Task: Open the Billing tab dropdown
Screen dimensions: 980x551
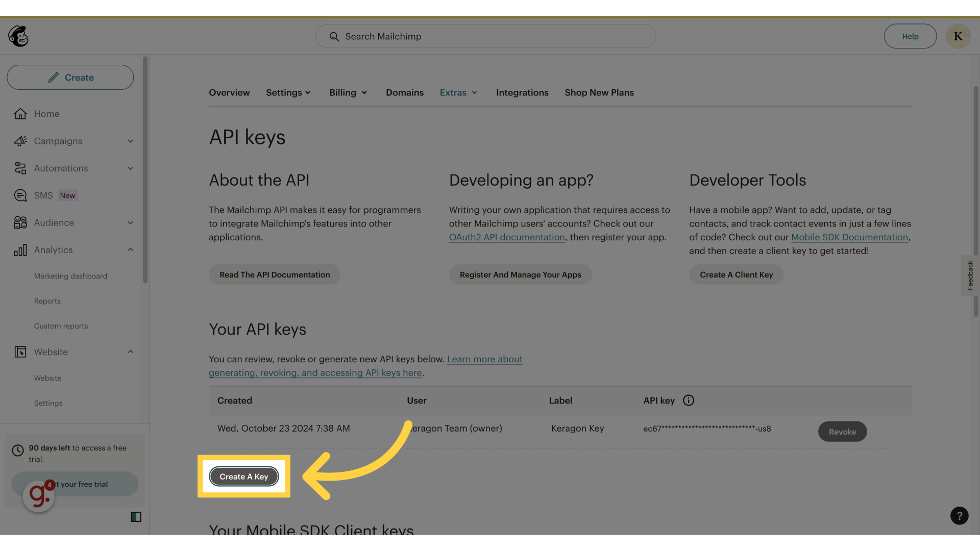Action: 349,92
